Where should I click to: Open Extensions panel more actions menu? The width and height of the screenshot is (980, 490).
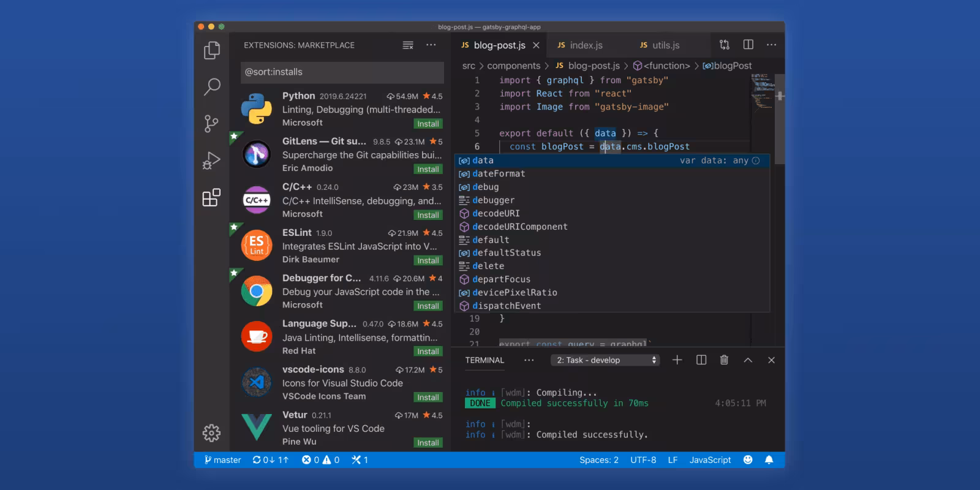[431, 45]
